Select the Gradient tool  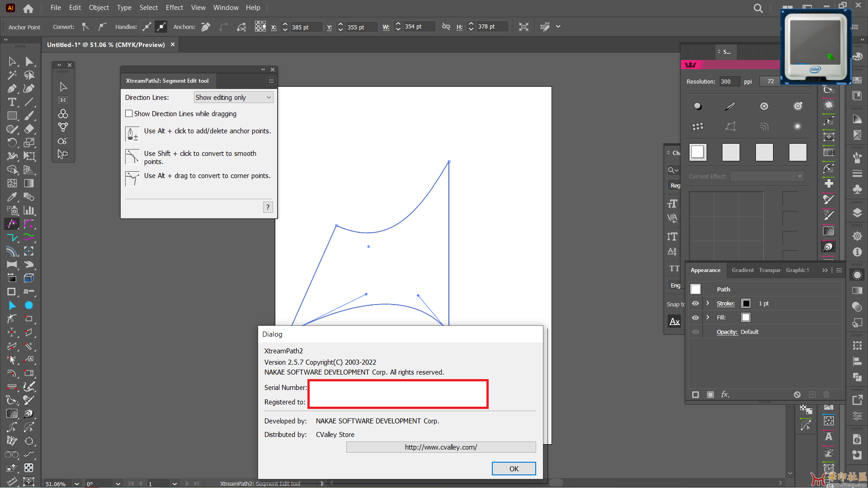(29, 183)
